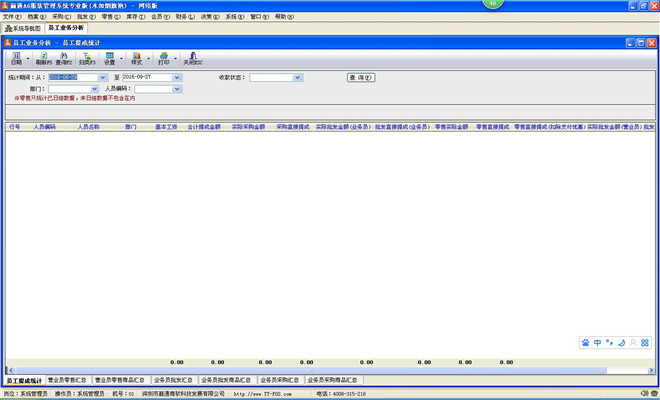
Task: Click the 打印 print toolbar icon
Action: coord(164,59)
